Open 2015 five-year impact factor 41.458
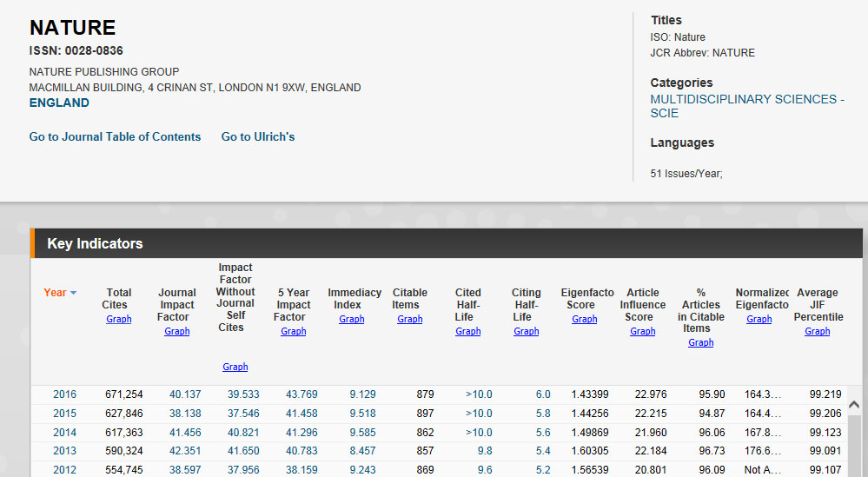The height and width of the screenshot is (477, 868). 301,414
